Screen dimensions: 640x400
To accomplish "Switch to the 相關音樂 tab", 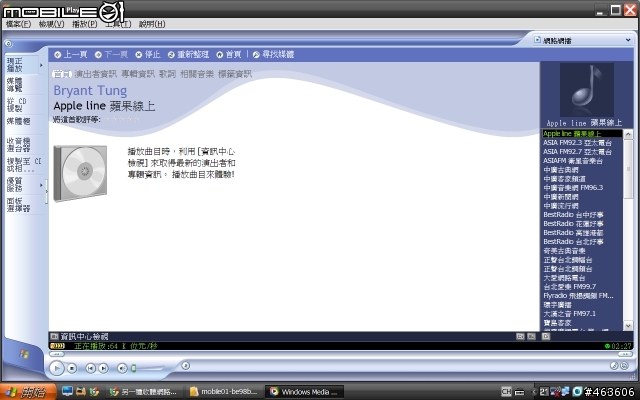I will coord(197,74).
